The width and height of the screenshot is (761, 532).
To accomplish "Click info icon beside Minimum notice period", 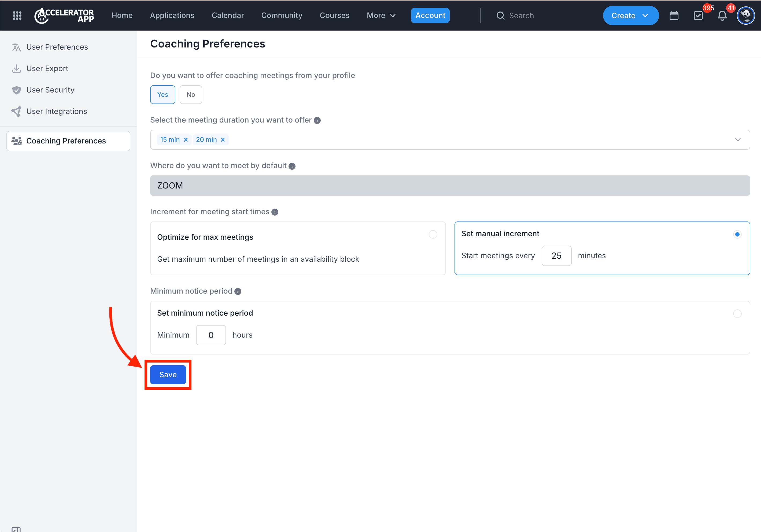I will click(238, 291).
